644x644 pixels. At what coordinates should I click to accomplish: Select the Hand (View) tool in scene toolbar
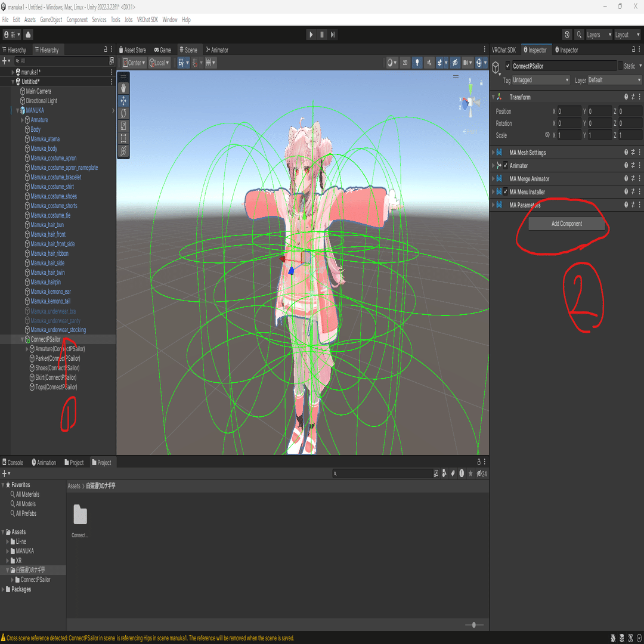123,88
